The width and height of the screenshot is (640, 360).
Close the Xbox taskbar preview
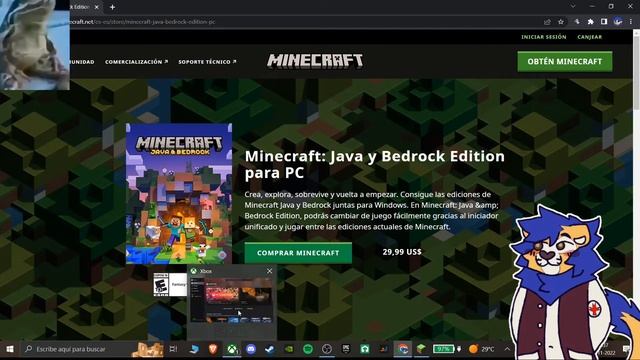pyautogui.click(x=269, y=271)
